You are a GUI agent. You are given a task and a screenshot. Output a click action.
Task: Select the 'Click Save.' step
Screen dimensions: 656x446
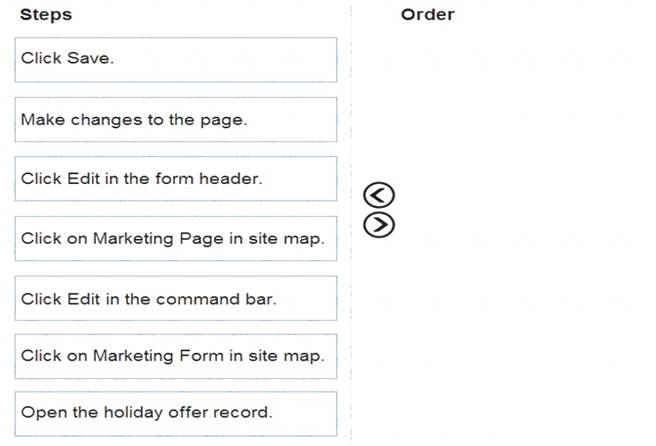[176, 60]
